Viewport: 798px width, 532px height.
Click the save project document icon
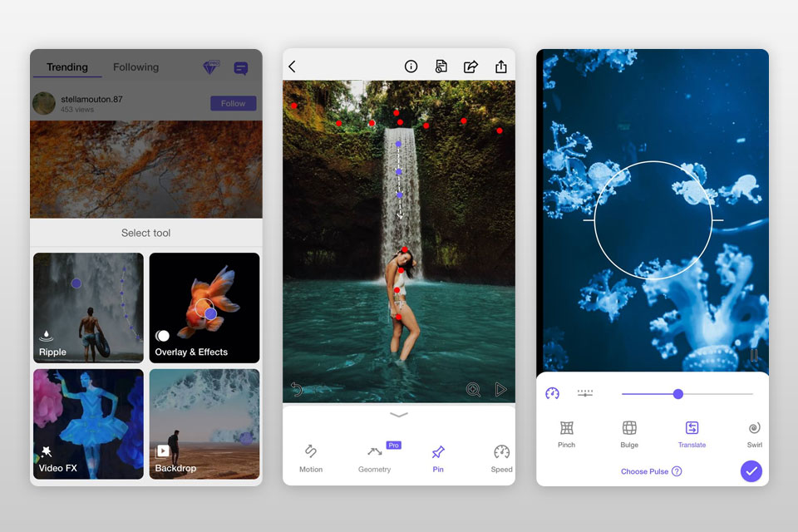pyautogui.click(x=441, y=66)
